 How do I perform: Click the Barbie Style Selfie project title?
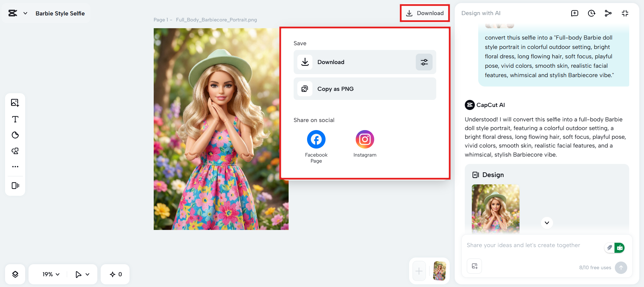coord(60,13)
